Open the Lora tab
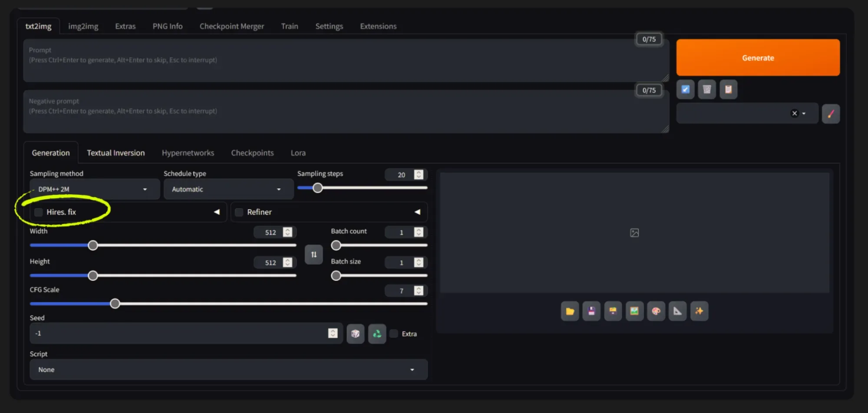 point(298,153)
